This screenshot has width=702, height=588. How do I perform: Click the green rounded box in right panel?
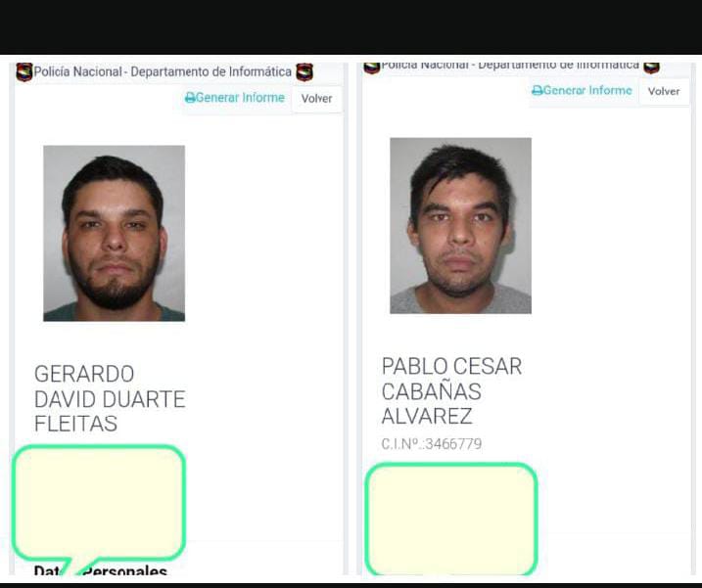pos(451,520)
